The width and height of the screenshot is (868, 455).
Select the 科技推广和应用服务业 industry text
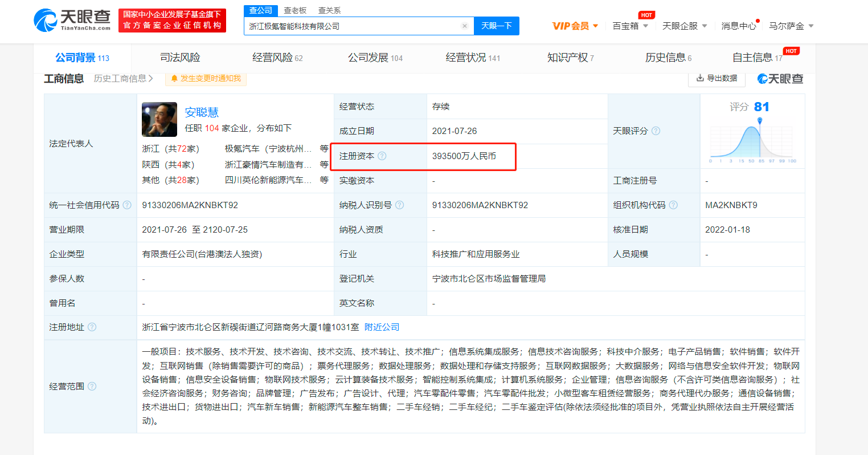pos(476,254)
